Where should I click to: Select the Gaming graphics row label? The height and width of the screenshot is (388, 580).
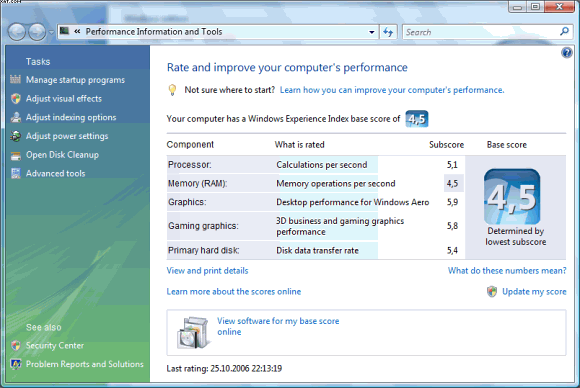tap(203, 226)
